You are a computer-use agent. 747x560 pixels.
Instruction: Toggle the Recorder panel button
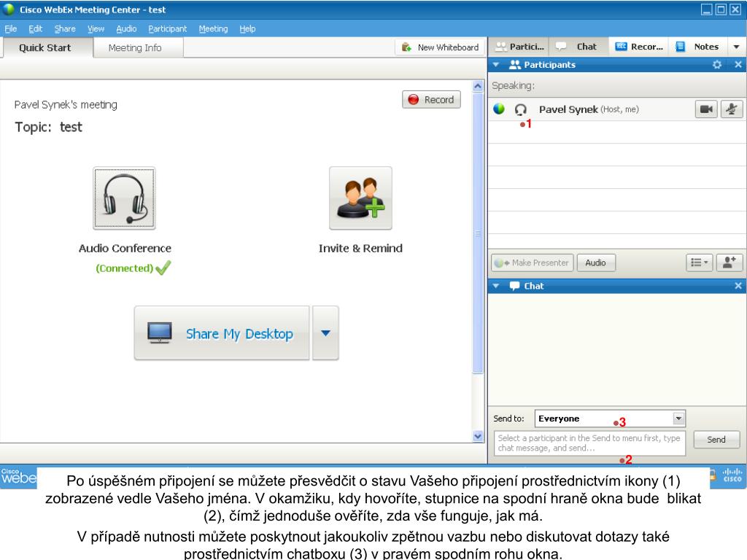click(x=639, y=47)
